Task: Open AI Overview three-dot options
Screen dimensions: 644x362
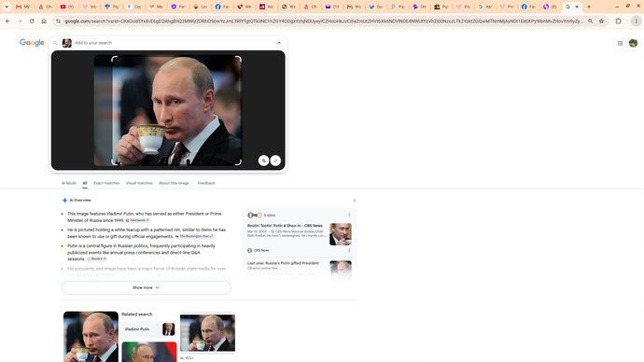Action: click(355, 201)
